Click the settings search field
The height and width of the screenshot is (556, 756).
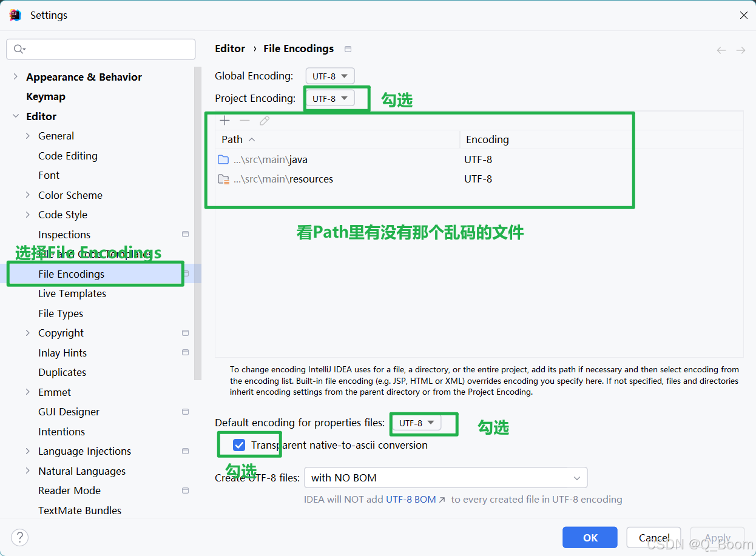101,49
